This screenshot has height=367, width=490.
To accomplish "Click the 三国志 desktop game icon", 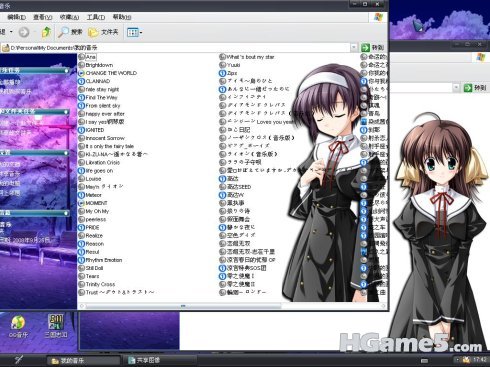I will pos(56,326).
